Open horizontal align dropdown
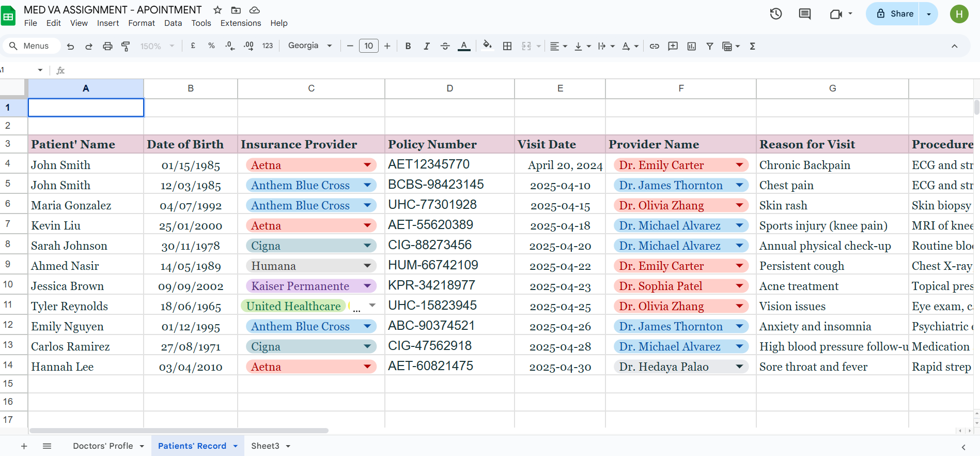Image resolution: width=980 pixels, height=456 pixels. 558,46
